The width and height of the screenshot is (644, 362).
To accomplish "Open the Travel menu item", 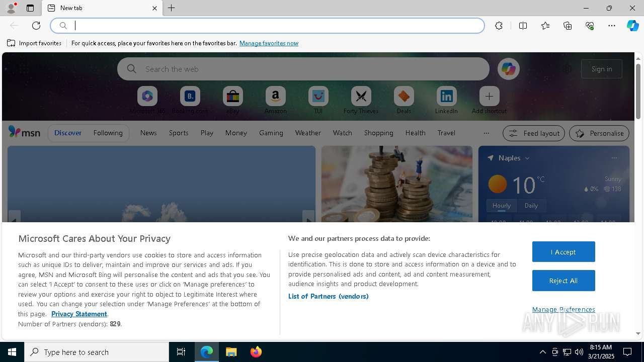I will (446, 133).
